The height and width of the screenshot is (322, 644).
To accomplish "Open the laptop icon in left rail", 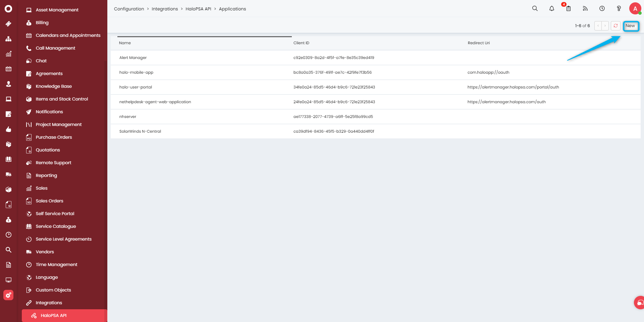I will click(x=8, y=99).
